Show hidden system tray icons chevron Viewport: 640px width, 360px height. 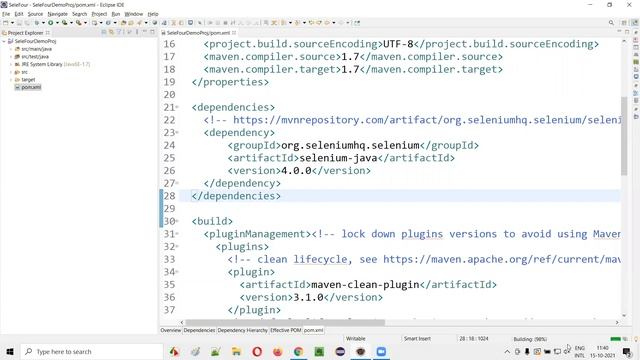click(x=507, y=351)
